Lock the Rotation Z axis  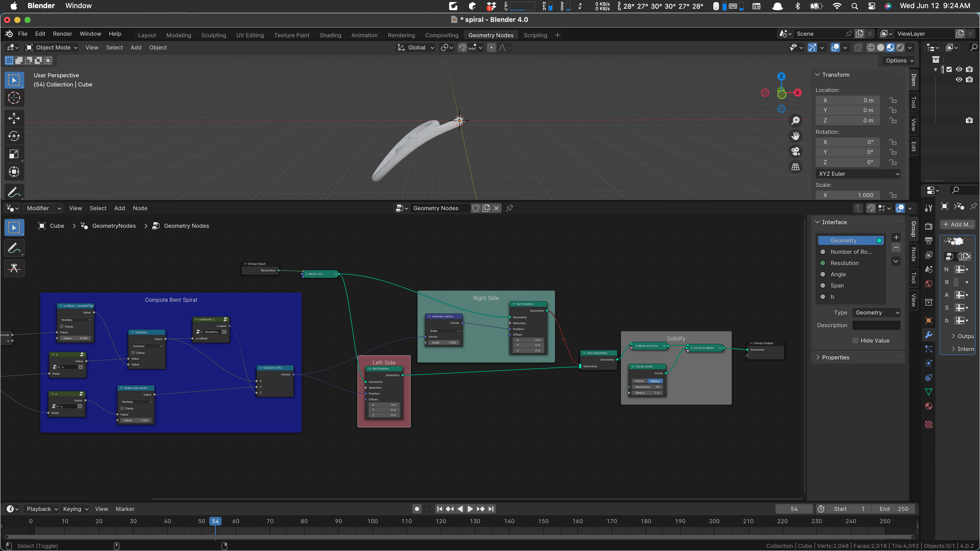(893, 162)
